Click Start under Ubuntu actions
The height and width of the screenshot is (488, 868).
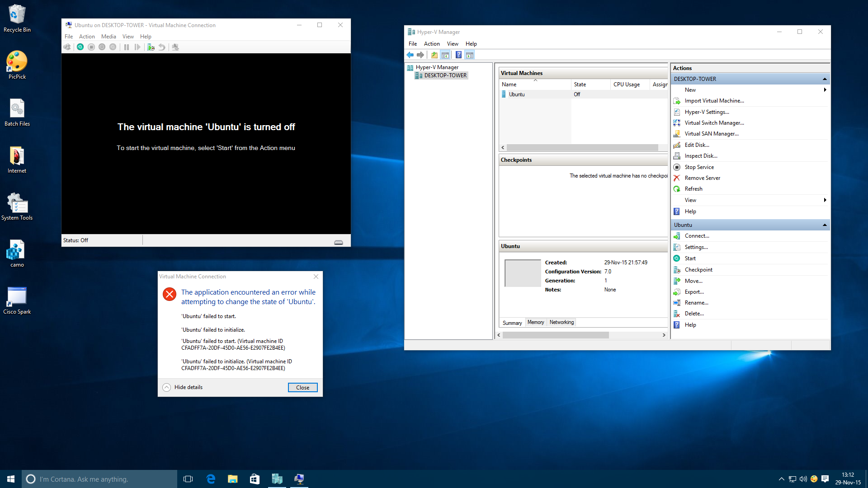690,258
